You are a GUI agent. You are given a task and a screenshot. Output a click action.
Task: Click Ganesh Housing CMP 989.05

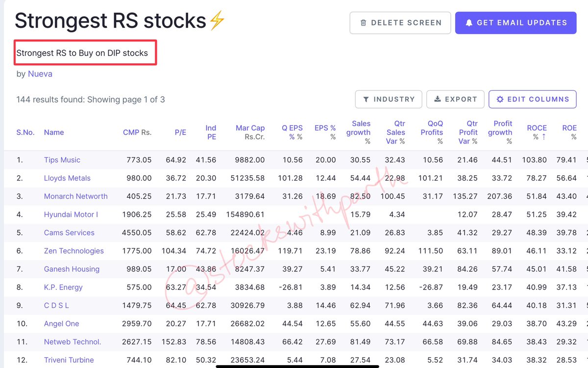click(x=140, y=269)
